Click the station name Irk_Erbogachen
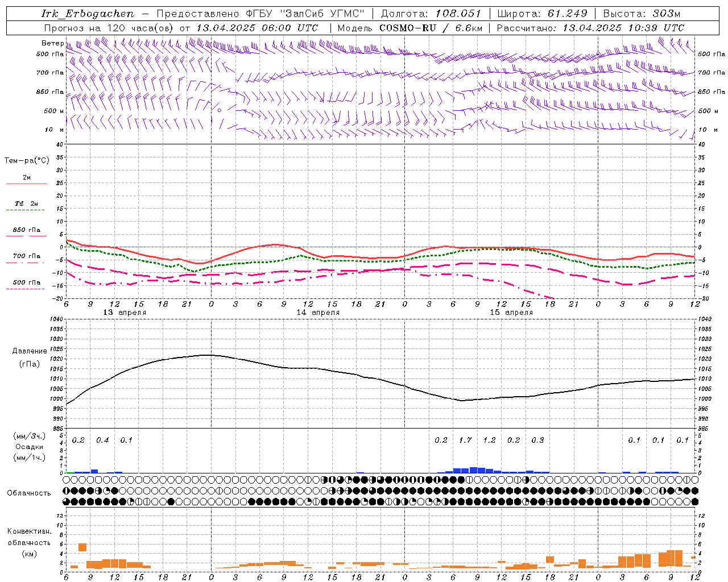Image resolution: width=728 pixels, height=582 pixels. click(88, 14)
